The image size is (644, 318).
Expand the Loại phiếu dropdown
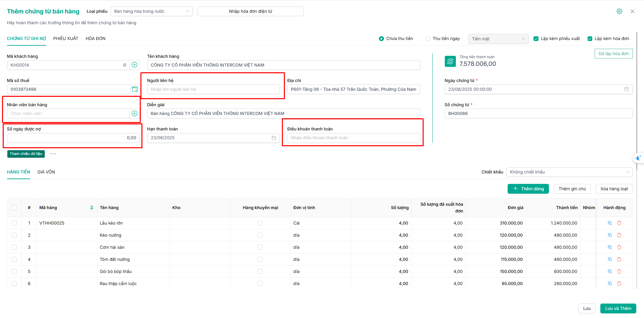tap(152, 11)
